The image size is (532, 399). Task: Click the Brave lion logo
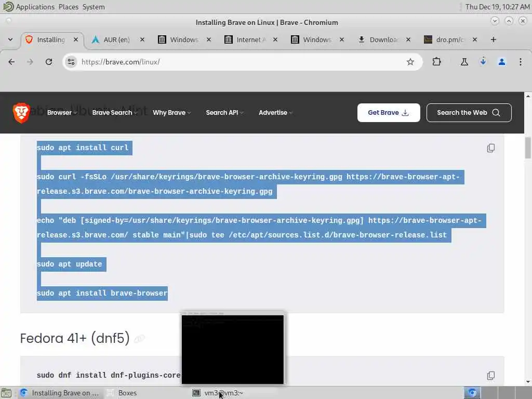(x=21, y=113)
